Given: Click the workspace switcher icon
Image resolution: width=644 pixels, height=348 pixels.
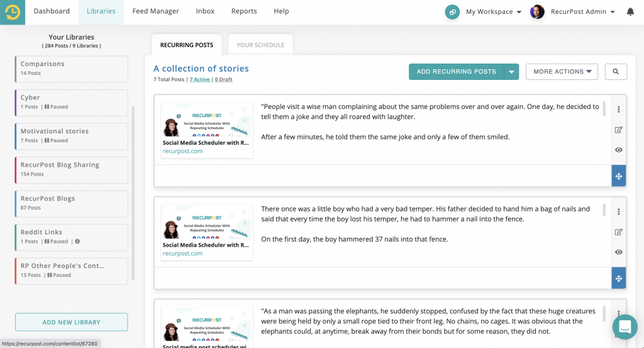Looking at the screenshot, I should pyautogui.click(x=452, y=12).
